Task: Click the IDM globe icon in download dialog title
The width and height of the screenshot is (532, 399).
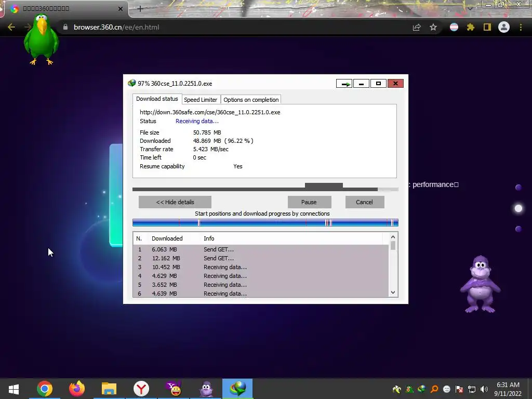Action: (131, 83)
